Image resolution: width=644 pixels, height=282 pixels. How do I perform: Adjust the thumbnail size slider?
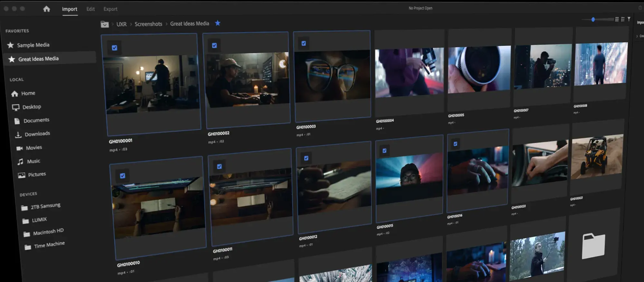click(593, 20)
